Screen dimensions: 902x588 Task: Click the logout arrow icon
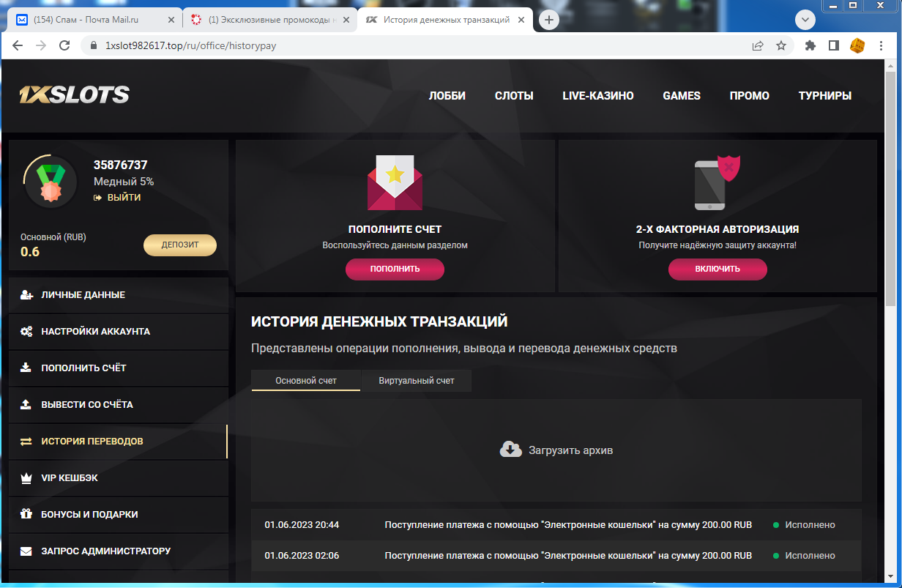[x=97, y=198]
